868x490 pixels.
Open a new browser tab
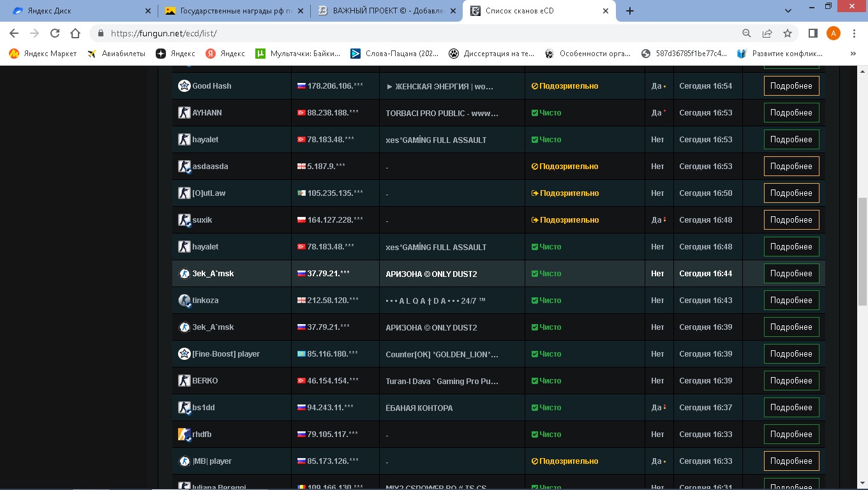tap(630, 11)
